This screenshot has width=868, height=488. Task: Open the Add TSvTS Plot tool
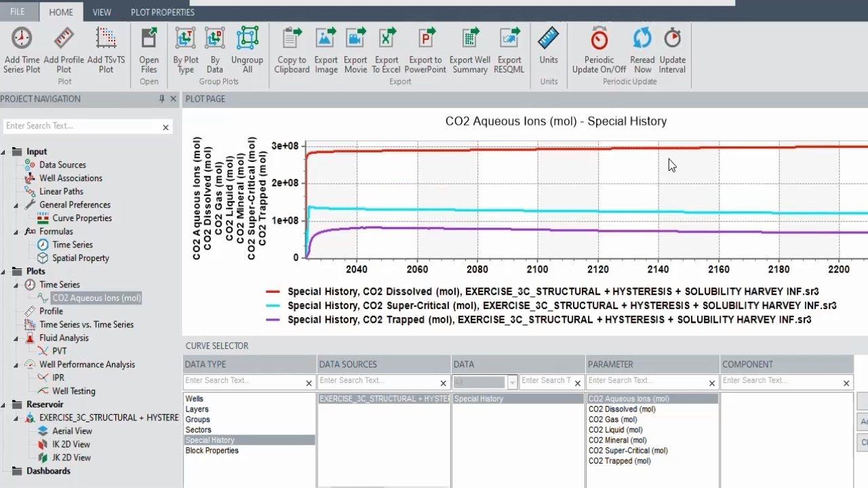click(x=106, y=39)
